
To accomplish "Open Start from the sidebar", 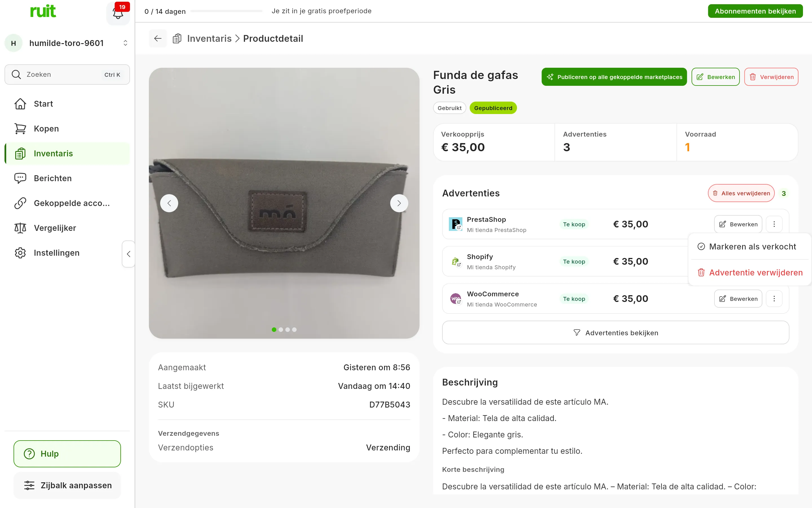I will (x=67, y=104).
